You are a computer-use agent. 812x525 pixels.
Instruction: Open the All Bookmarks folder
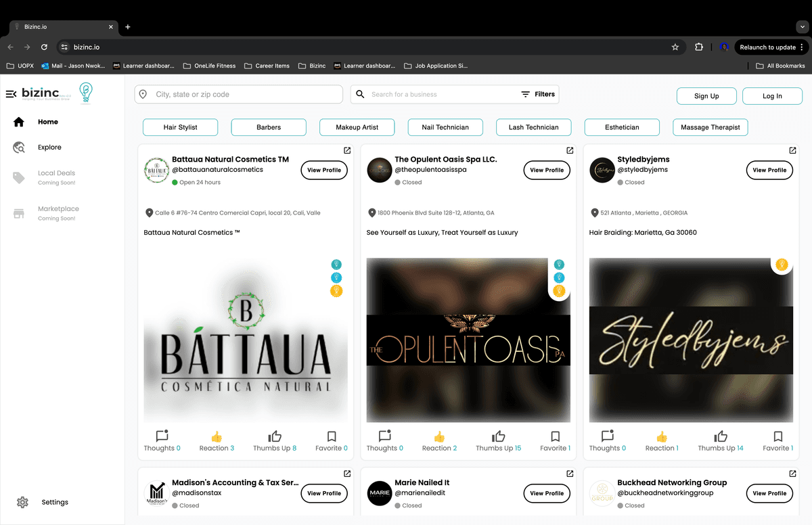[x=780, y=66]
